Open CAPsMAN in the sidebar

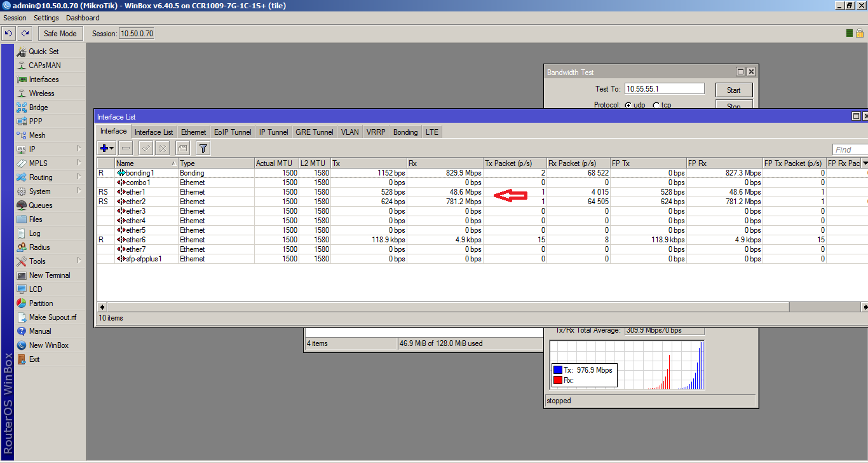tap(44, 66)
